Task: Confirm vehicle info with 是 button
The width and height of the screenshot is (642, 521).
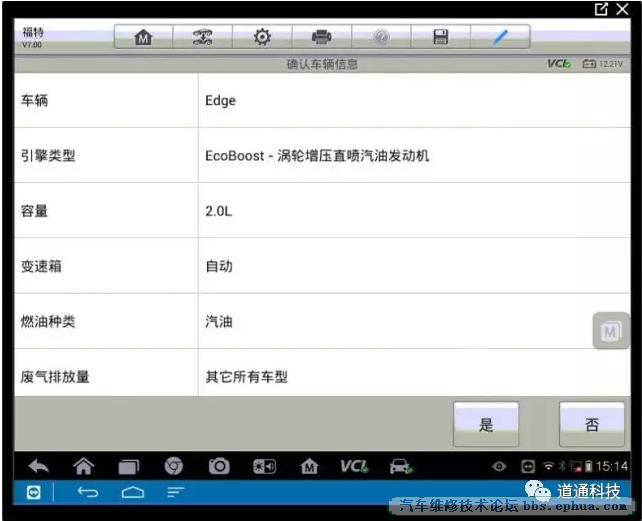Action: tap(486, 424)
